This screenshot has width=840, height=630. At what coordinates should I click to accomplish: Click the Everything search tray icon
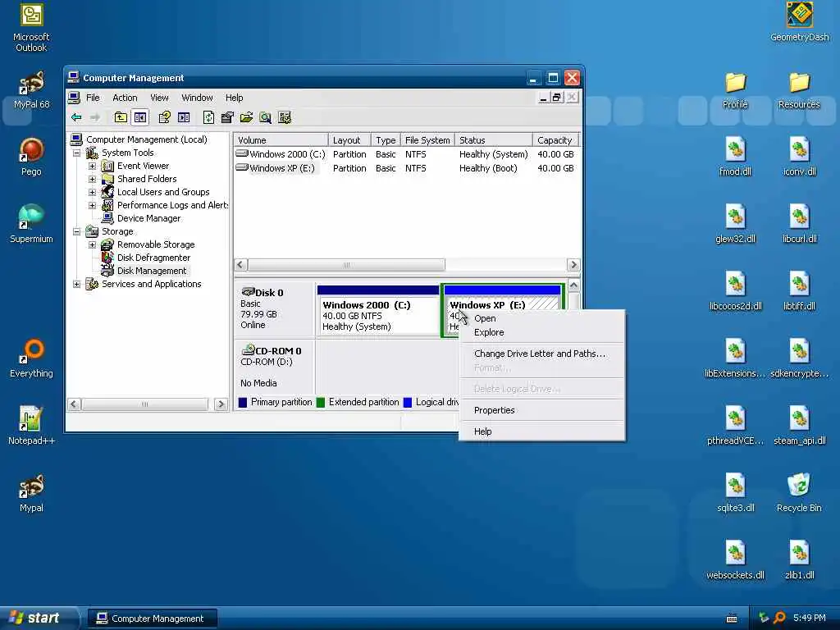coord(779,618)
